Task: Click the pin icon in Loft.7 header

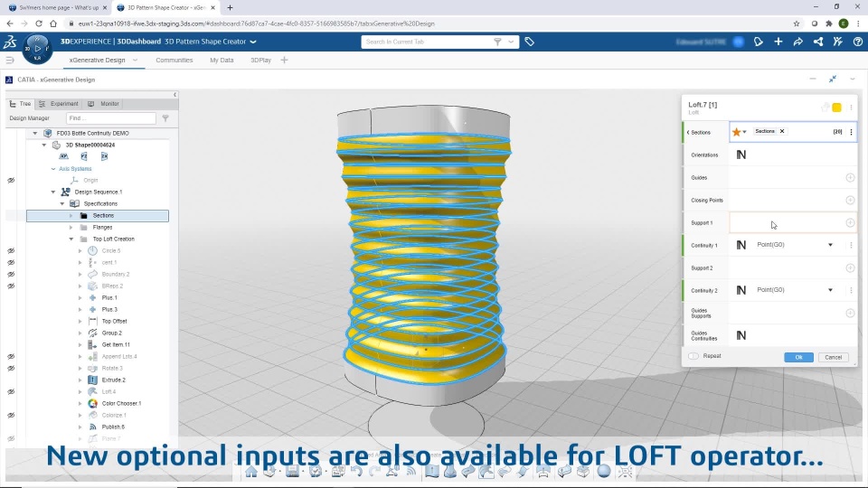Action: pyautogui.click(x=825, y=108)
